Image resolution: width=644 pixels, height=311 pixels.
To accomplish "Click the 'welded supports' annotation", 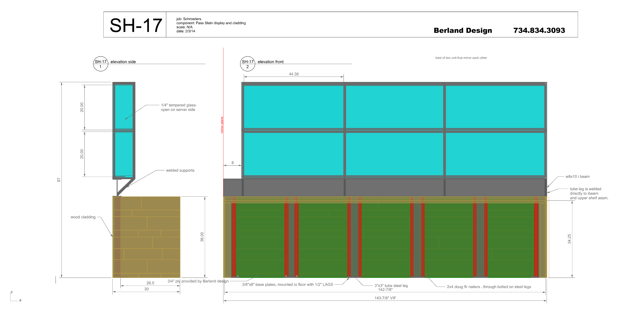I will tap(180, 170).
